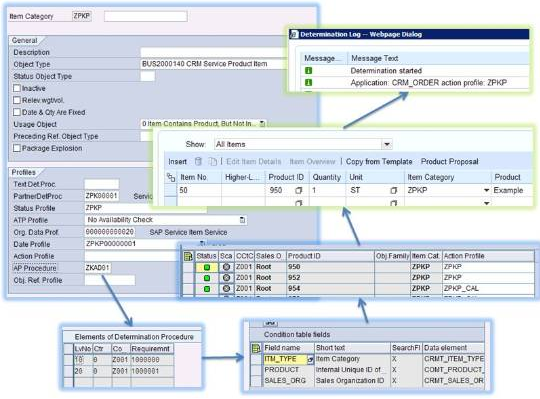
Task: Click Edit Item Details button
Action: tap(253, 161)
